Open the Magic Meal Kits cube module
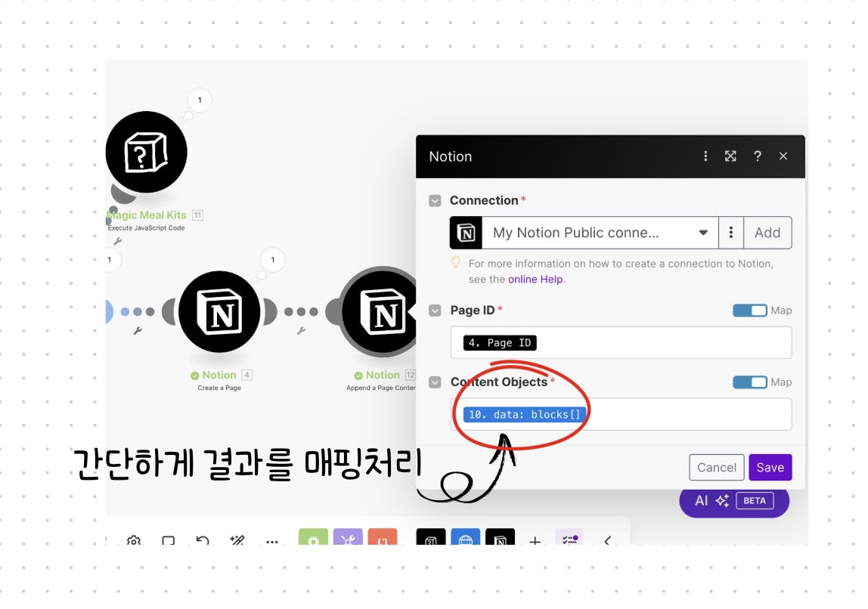 pos(146,152)
